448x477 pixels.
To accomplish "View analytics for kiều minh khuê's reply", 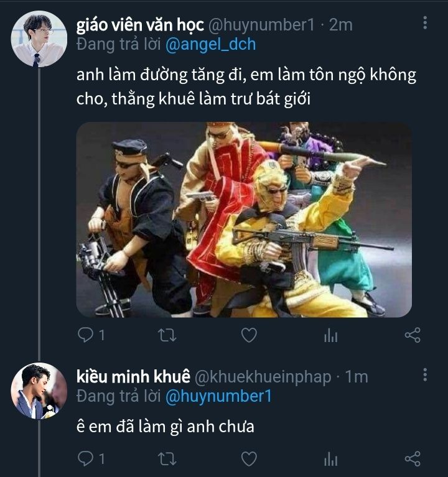I will tap(331, 459).
